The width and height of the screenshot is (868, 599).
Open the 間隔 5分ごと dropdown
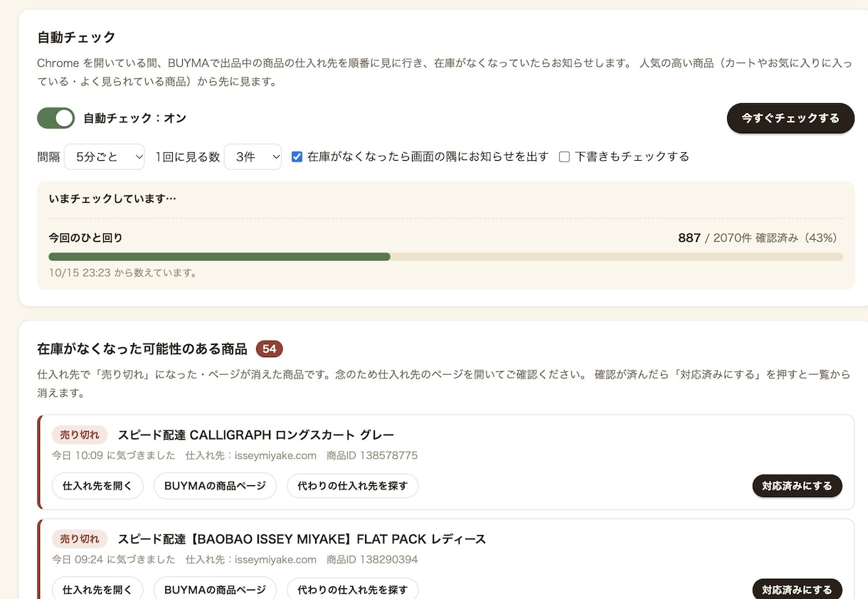(x=105, y=157)
